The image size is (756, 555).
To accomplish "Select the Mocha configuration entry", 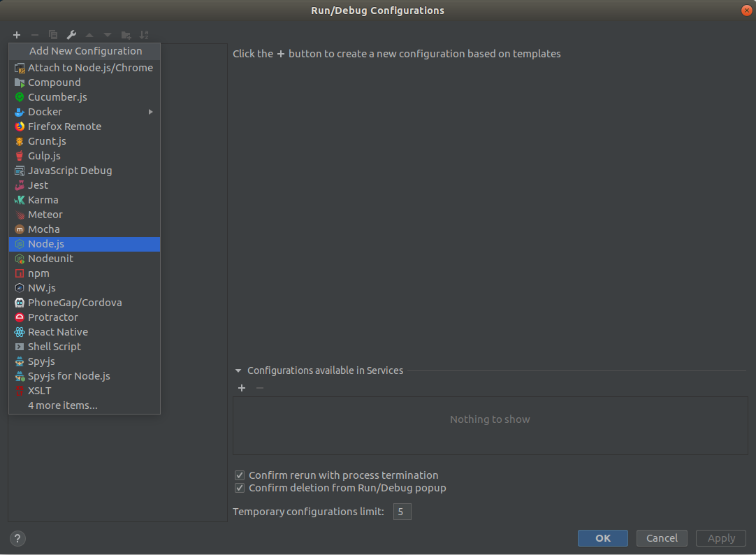I will pyautogui.click(x=85, y=229).
